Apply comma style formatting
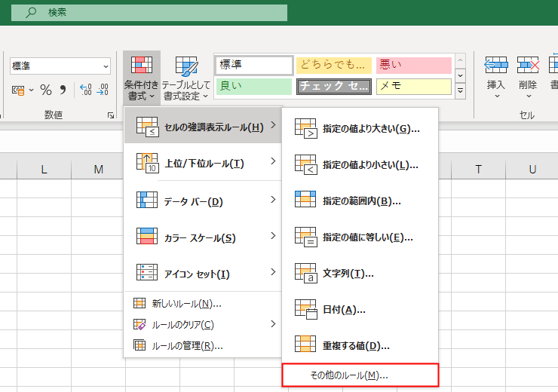The width and height of the screenshot is (558, 392). pos(63,90)
